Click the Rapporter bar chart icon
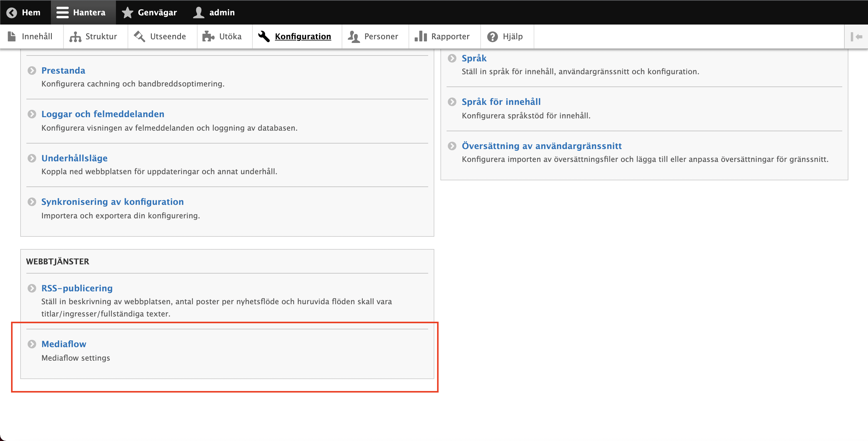Image resolution: width=868 pixels, height=441 pixels. click(x=421, y=36)
